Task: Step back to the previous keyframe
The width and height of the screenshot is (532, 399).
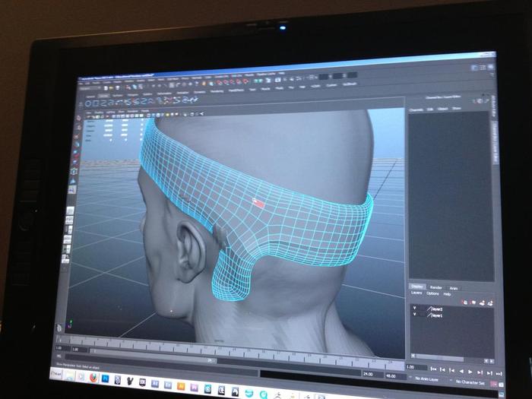Action: coord(451,371)
